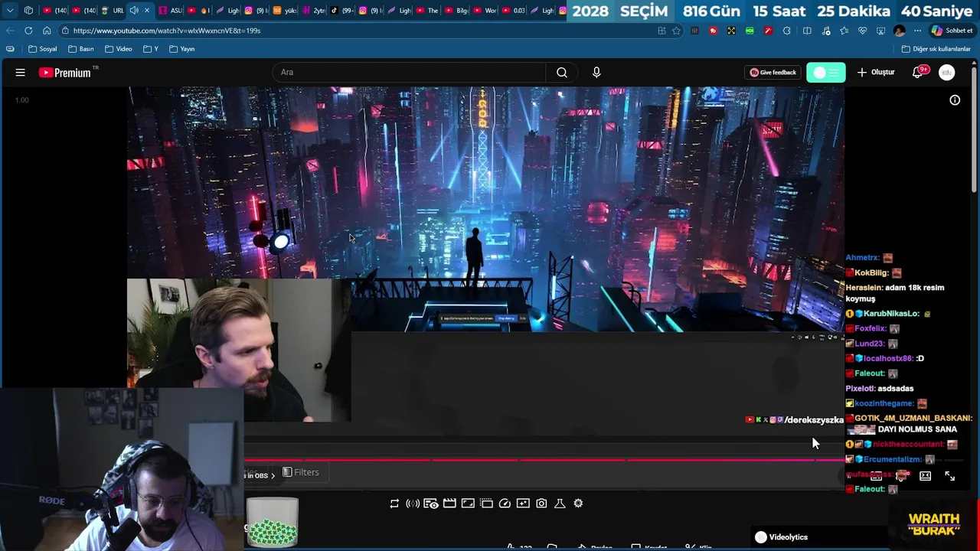This screenshot has height=551, width=980.
Task: Click the info icon above chat
Action: point(955,100)
